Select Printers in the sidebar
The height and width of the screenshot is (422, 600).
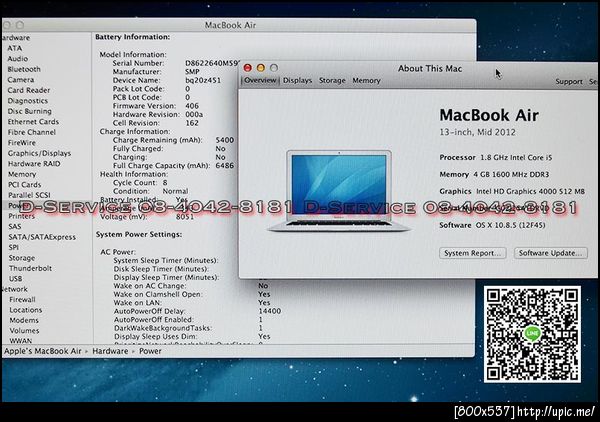21,216
